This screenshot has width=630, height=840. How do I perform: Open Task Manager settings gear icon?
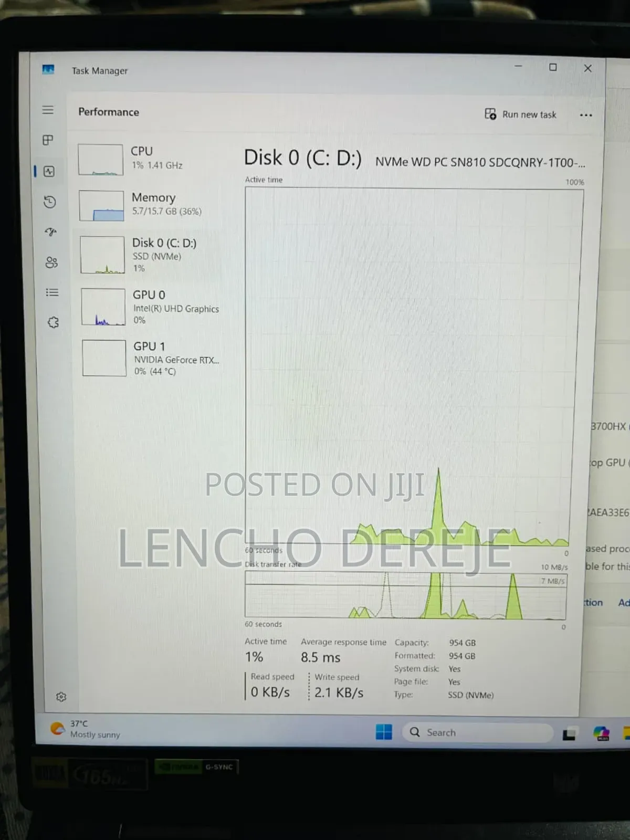tap(61, 697)
